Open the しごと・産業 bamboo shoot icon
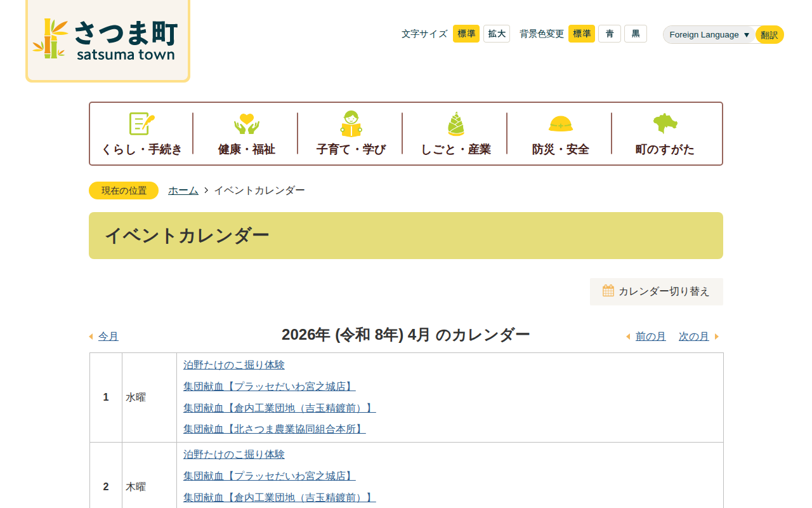Screen dimensions: 812x508 tap(456, 124)
